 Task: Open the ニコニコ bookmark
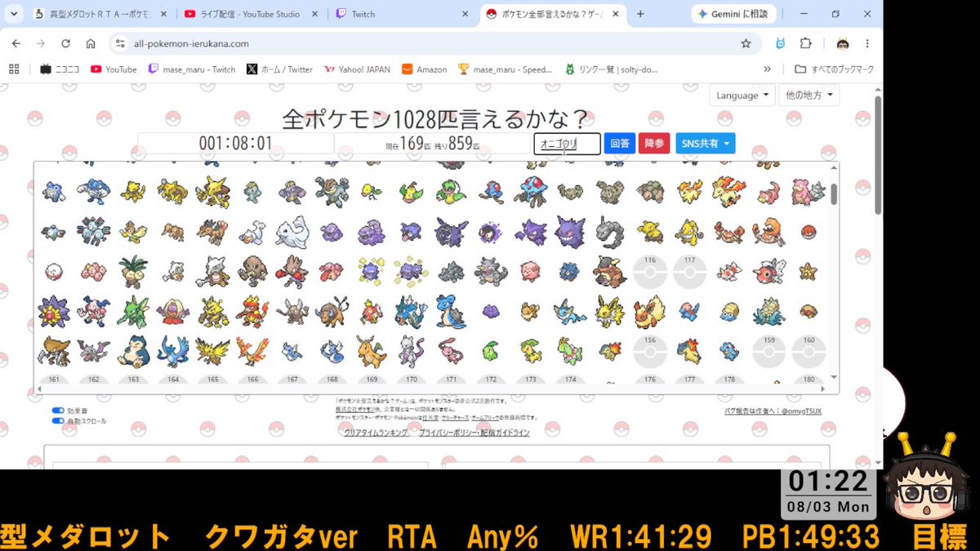[60, 69]
